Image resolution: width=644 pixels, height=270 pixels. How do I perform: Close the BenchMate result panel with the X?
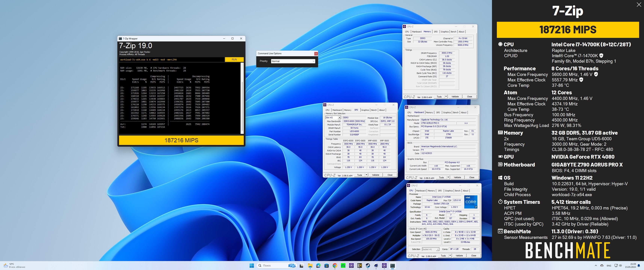tap(639, 5)
